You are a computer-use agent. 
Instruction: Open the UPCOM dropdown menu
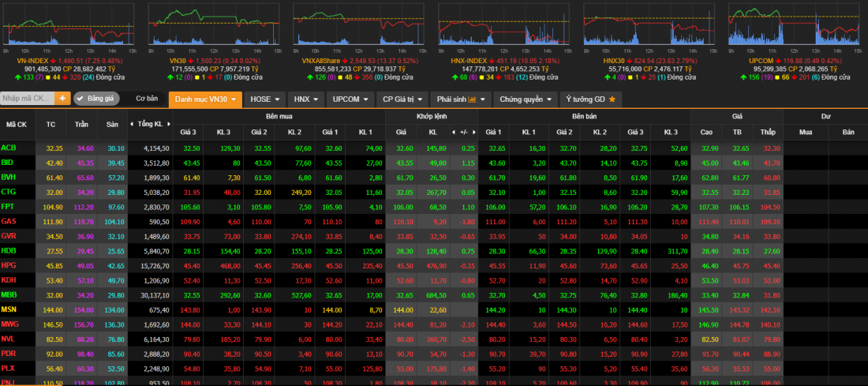coord(350,99)
